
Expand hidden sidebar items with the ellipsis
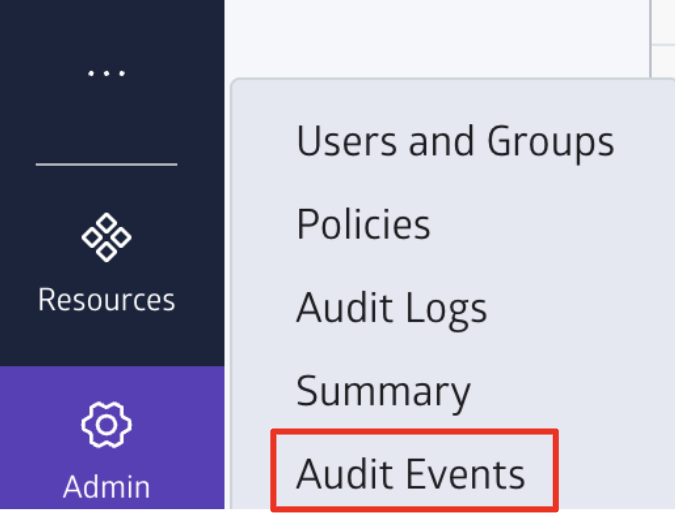(106, 73)
